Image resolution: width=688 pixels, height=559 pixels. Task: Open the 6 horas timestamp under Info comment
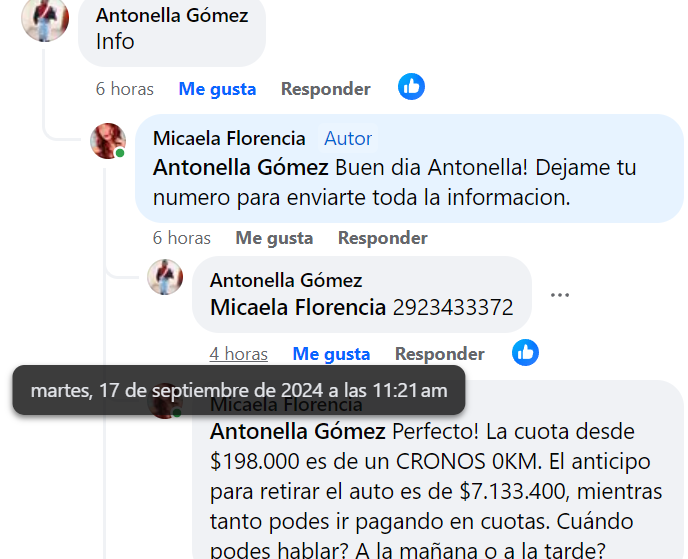tap(125, 89)
